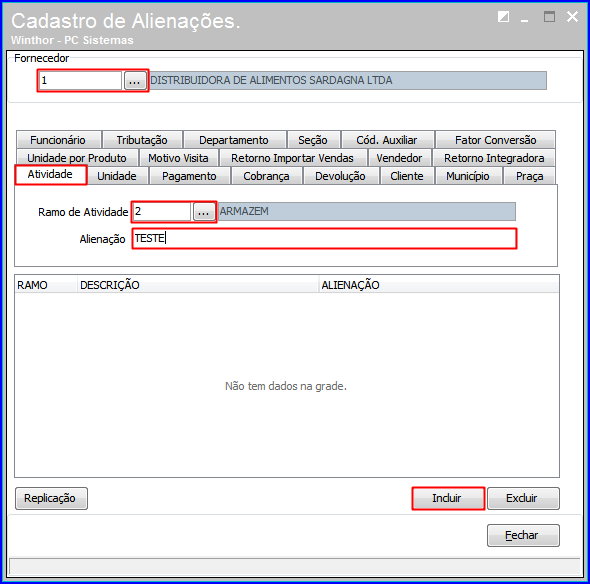Switch to the Tributação tab
590x584 pixels.
pyautogui.click(x=142, y=140)
